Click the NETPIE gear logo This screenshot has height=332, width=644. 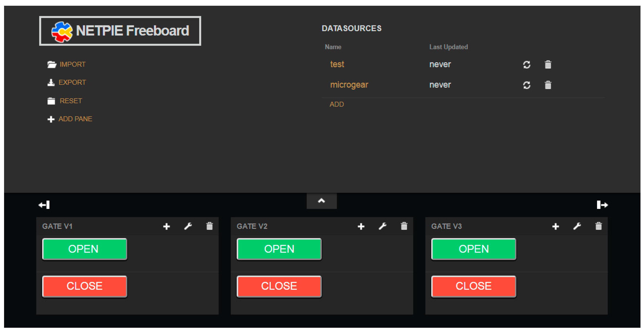(62, 32)
